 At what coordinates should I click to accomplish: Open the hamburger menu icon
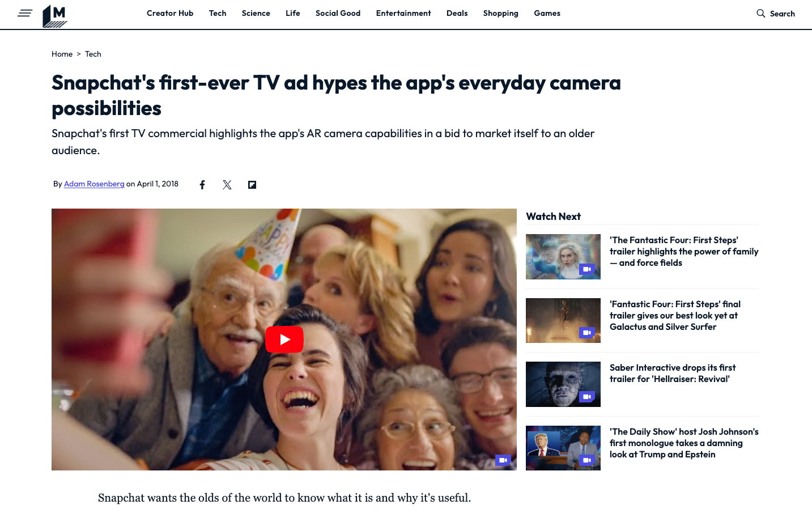click(25, 13)
